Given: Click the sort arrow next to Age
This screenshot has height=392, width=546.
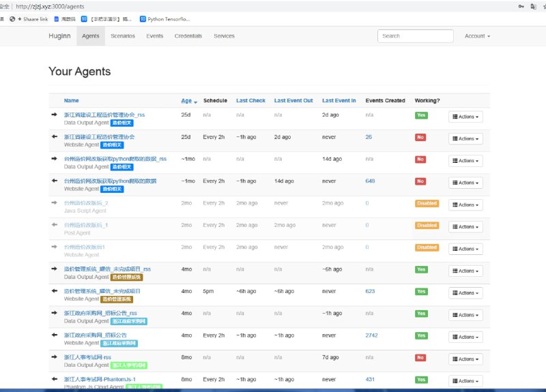Looking at the screenshot, I should (x=196, y=102).
